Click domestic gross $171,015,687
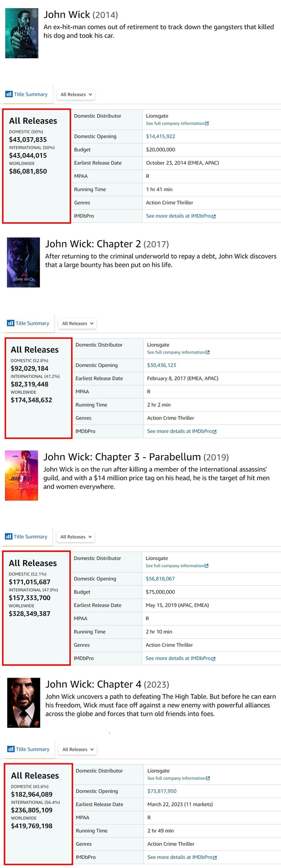The height and width of the screenshot is (868, 281). [x=29, y=582]
